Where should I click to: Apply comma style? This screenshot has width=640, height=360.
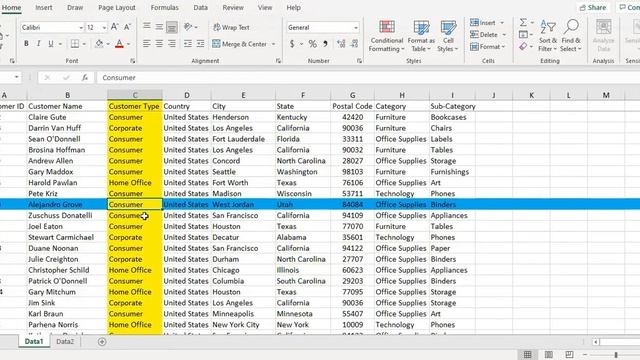(325, 44)
